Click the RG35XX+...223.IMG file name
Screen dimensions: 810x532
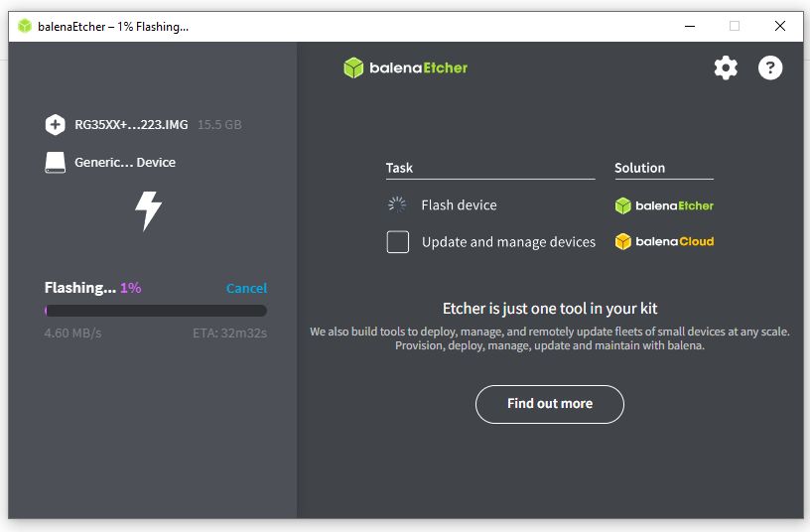pos(131,124)
